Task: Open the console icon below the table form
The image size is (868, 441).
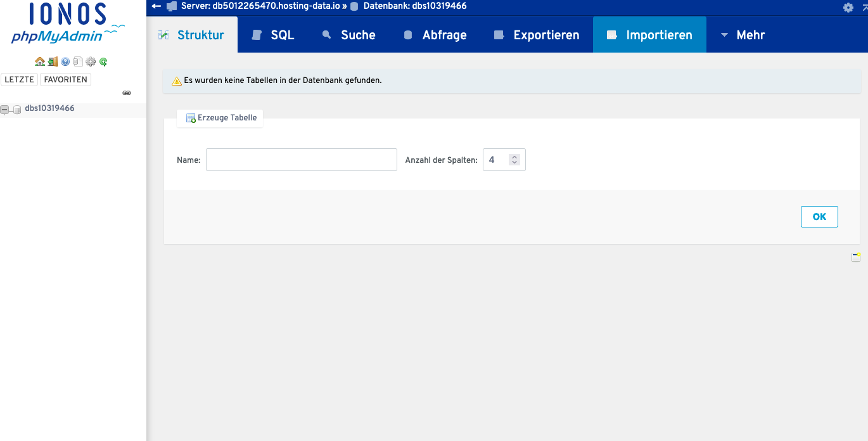Action: click(856, 257)
